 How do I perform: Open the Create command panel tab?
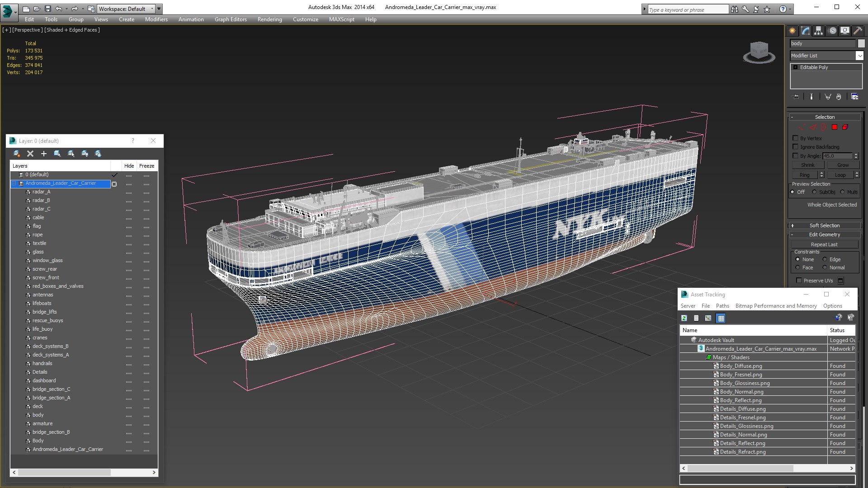(x=793, y=31)
